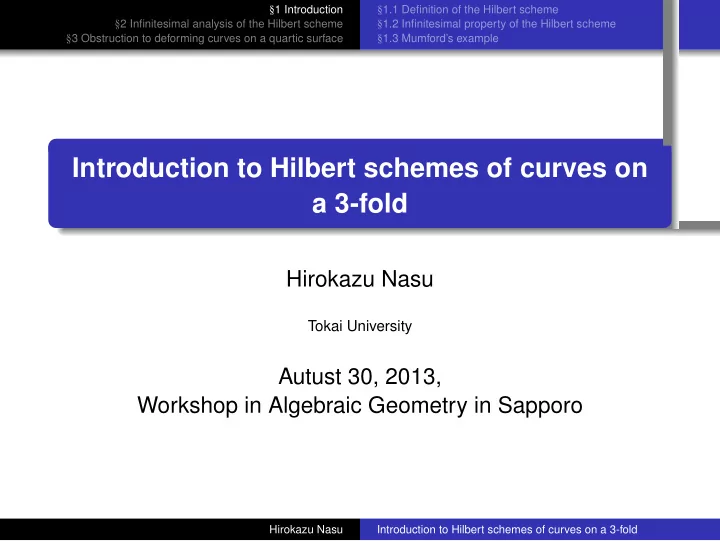Image resolution: width=720 pixels, height=541 pixels.
Task: Click the date line Autust 30, 2013
Action: [x=360, y=377]
